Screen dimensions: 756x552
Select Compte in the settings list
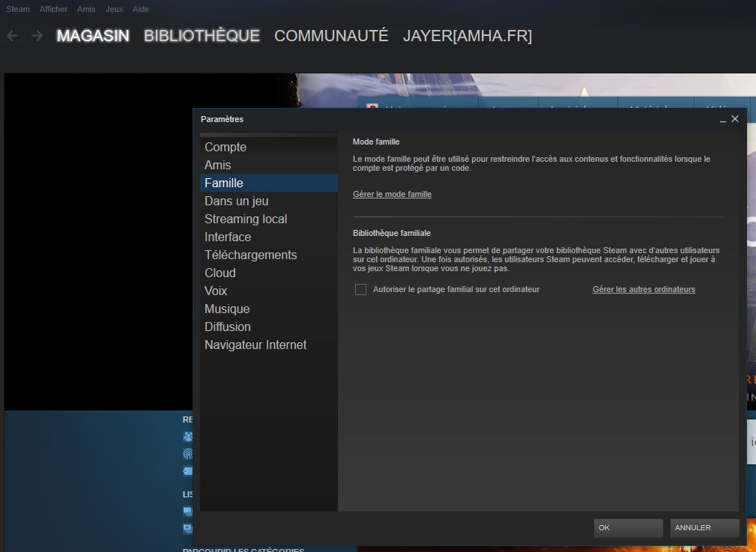269,147
